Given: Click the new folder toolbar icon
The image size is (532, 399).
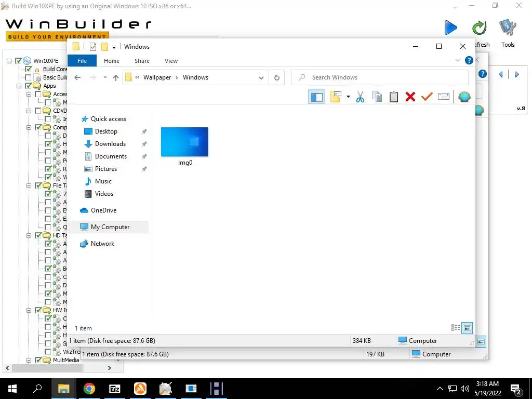Looking at the screenshot, I should [336, 97].
